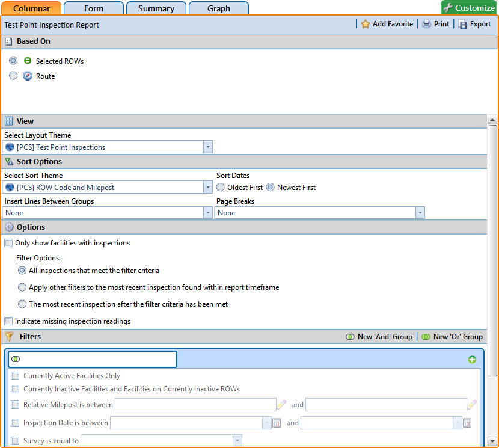Screen dimensions: 499x448
Task: Click the vertical scrollbar thumb
Action: tap(492, 251)
